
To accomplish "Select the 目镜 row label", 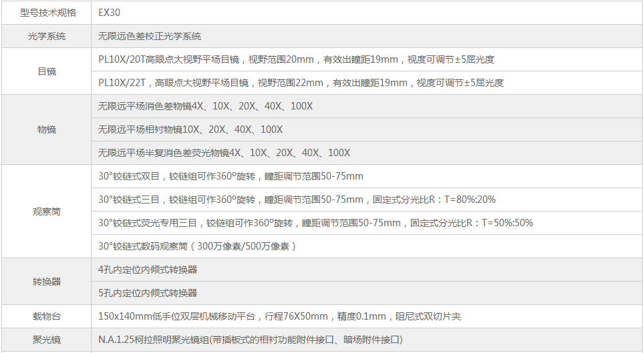I will click(47, 71).
